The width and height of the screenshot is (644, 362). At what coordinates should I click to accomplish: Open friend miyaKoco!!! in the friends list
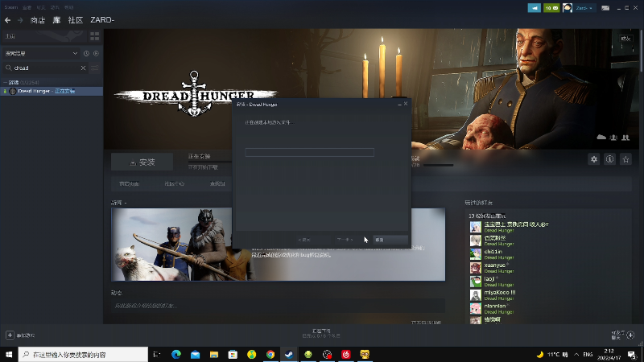[499, 294]
